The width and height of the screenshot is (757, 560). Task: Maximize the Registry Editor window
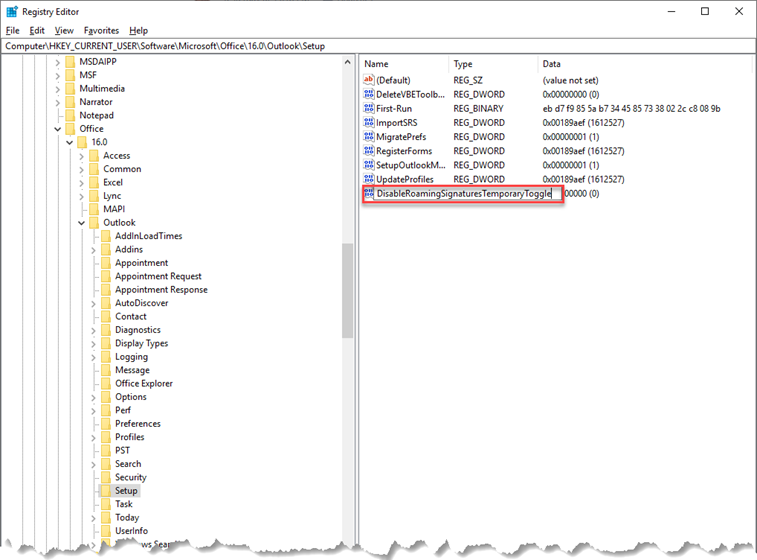(x=705, y=11)
